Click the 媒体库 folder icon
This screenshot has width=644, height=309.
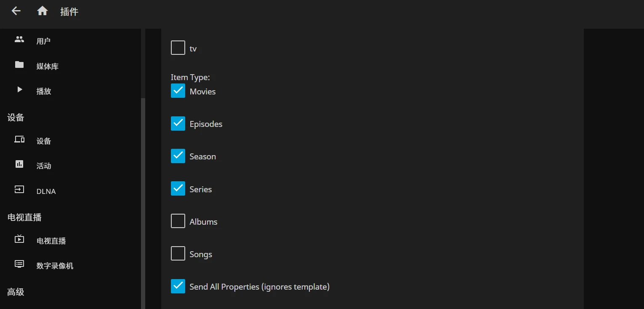pos(19,65)
